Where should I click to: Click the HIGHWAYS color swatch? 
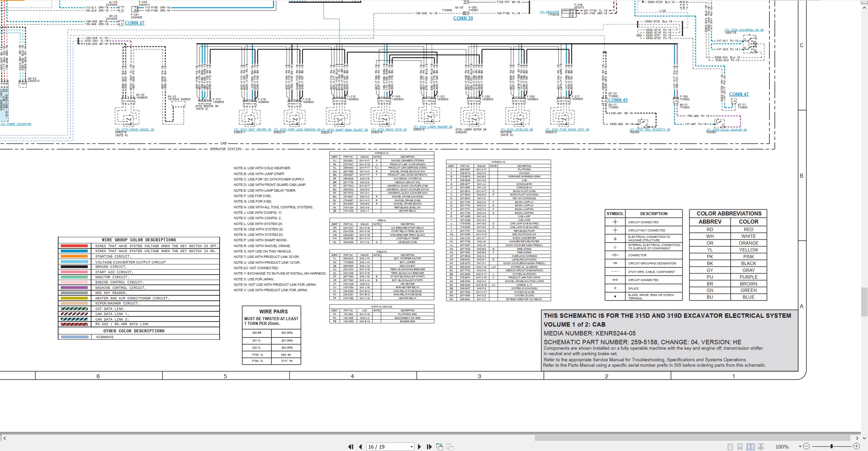click(x=74, y=337)
